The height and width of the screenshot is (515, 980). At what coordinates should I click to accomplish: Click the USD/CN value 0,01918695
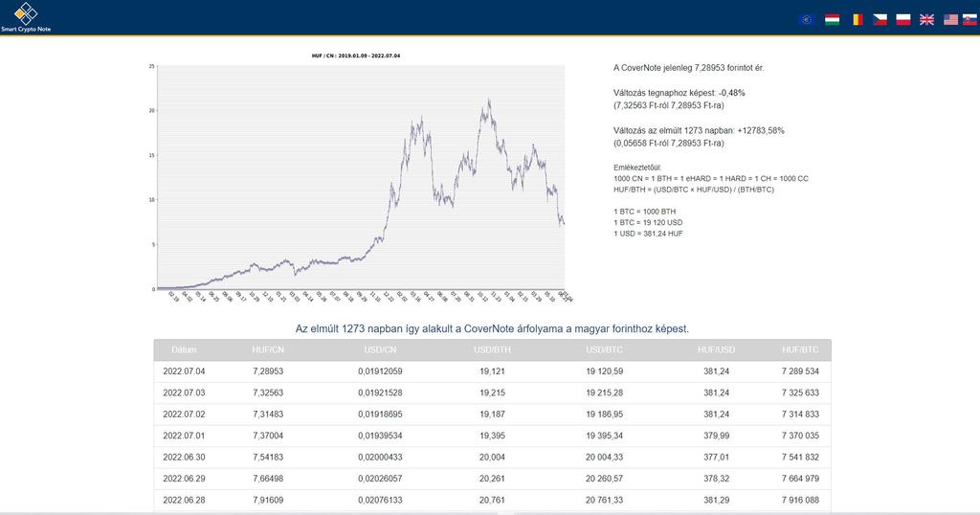point(380,414)
